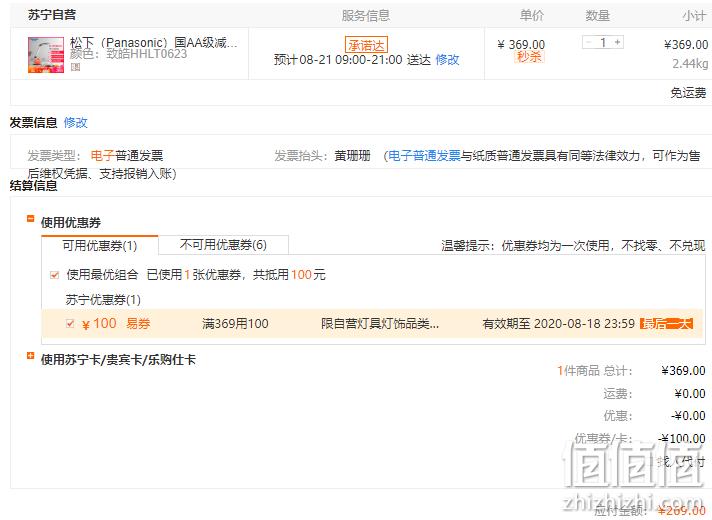Image resolution: width=712 pixels, height=520 pixels.
Task: Switch to the 可用优惠券(1) tab
Action: tap(99, 246)
